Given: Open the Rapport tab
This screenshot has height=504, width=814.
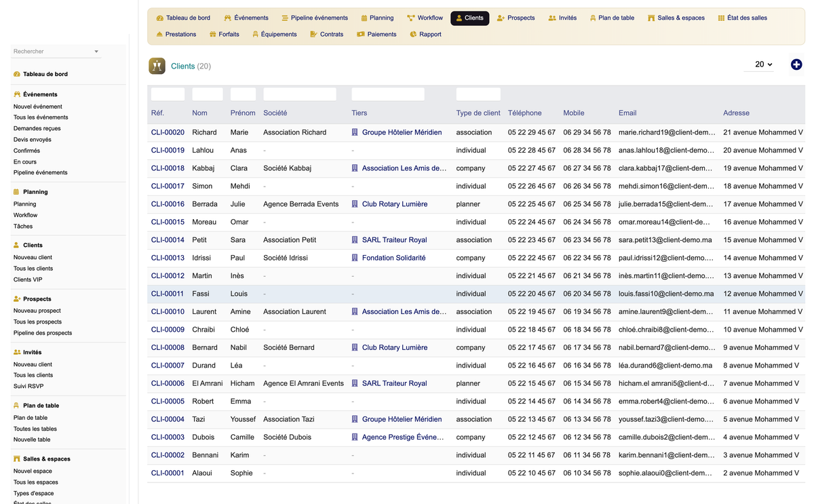Looking at the screenshot, I should click(x=426, y=34).
